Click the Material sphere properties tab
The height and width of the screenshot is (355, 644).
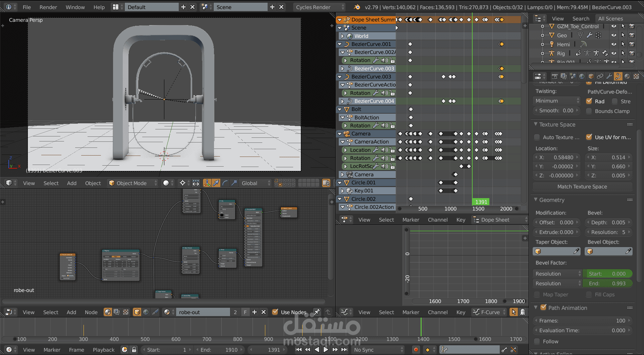(x=627, y=76)
